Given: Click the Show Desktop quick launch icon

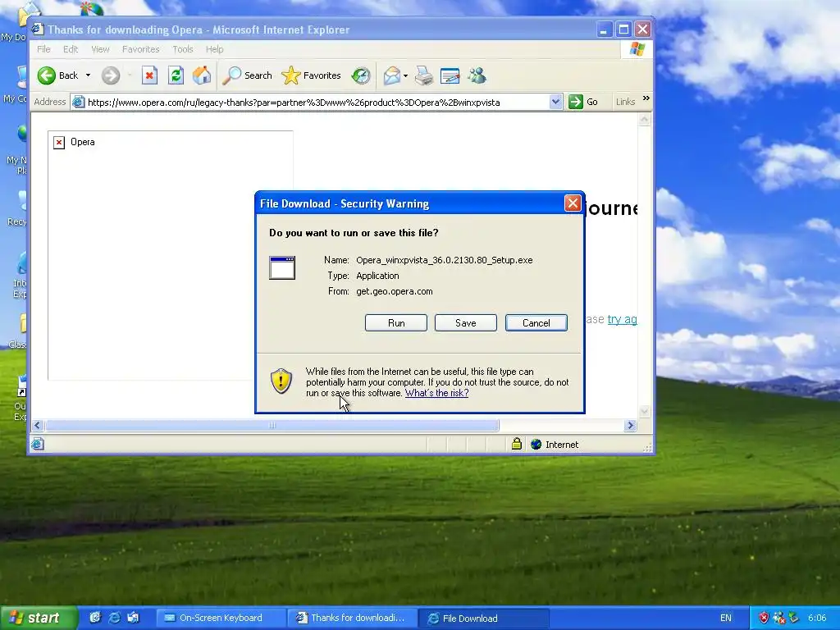Looking at the screenshot, I should (x=95, y=618).
